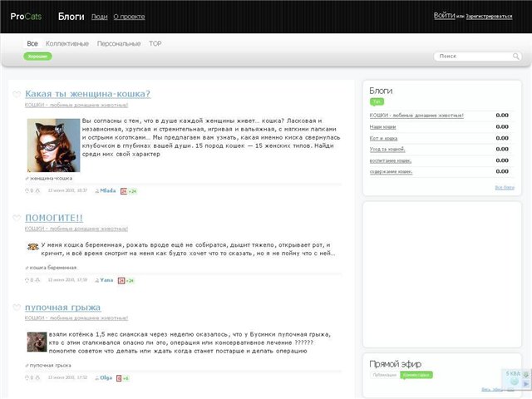Vote up the post by Mlada
Image resolution: width=532 pixels, height=399 pixels.
(27, 190)
